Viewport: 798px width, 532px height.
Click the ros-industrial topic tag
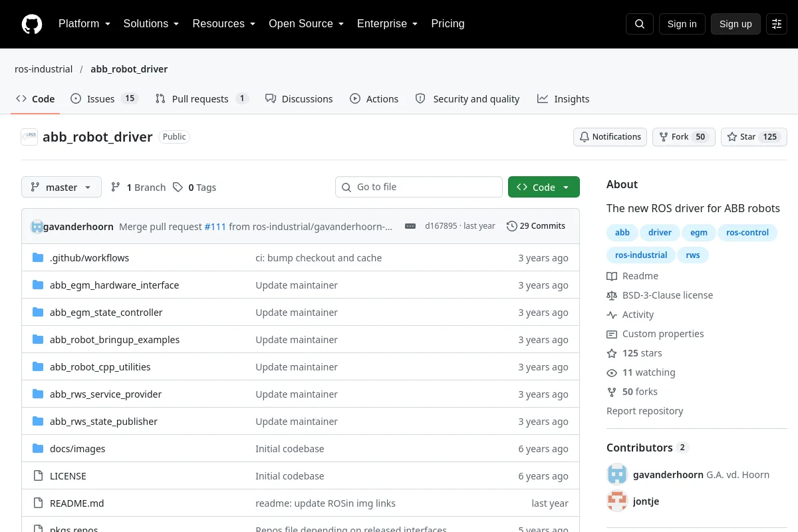pos(641,255)
